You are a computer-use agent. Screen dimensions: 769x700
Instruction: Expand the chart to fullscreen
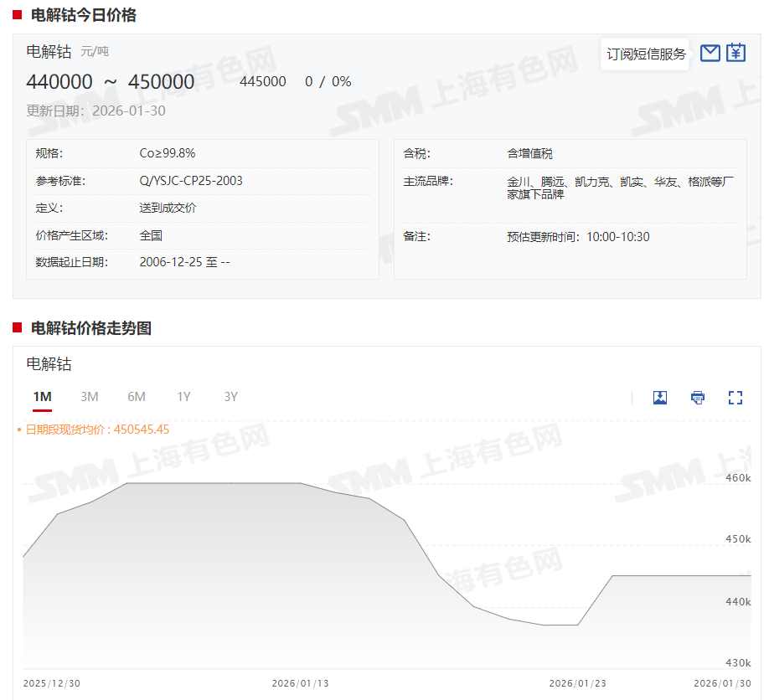(x=735, y=398)
